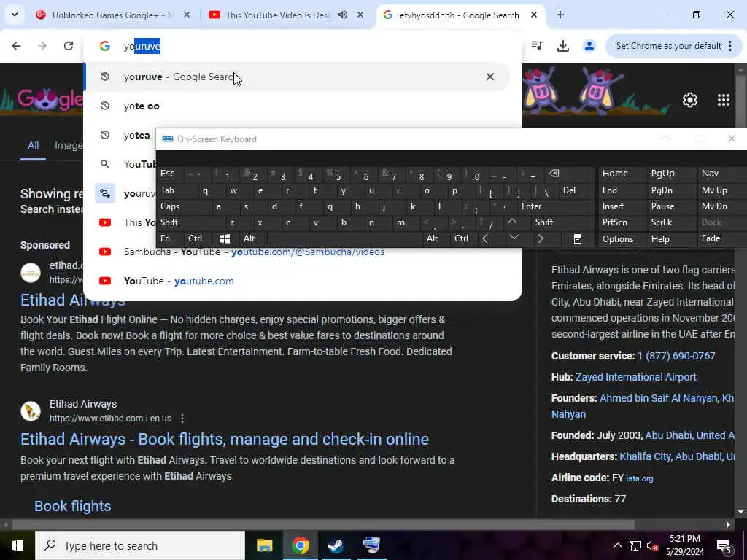The width and height of the screenshot is (747, 560).
Task: Open the three-dot menu beside etihad.com en-us
Action: click(x=182, y=419)
